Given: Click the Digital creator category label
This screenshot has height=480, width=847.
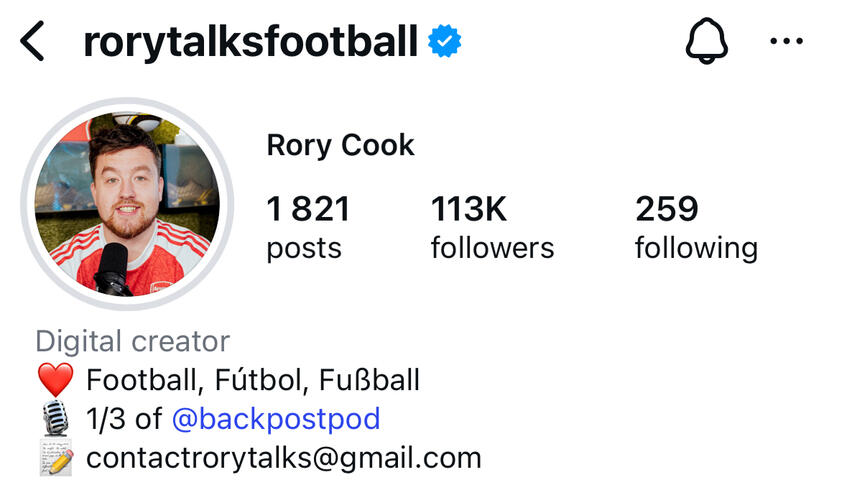Looking at the screenshot, I should click(133, 341).
